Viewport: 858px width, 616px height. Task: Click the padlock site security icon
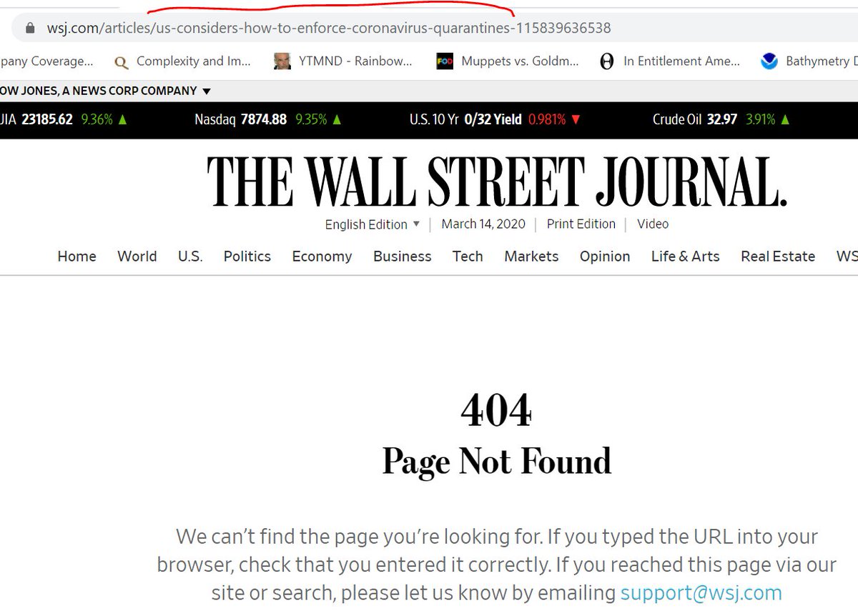[29, 29]
